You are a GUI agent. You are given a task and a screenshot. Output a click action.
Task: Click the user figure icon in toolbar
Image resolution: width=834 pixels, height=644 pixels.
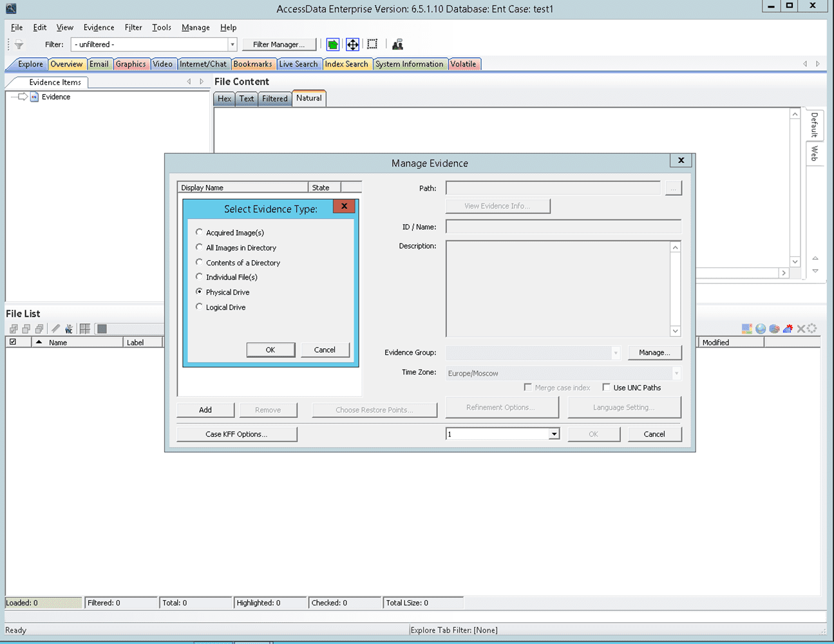tap(397, 44)
